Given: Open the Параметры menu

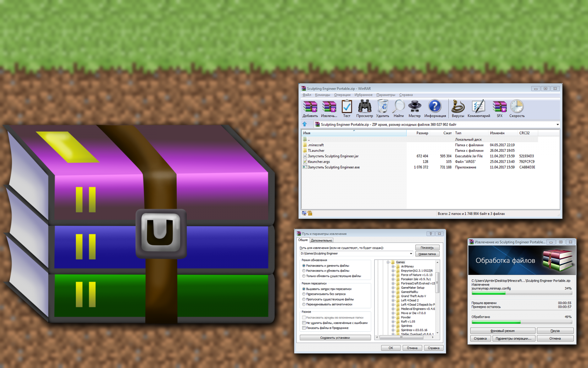Looking at the screenshot, I should click(x=386, y=95).
